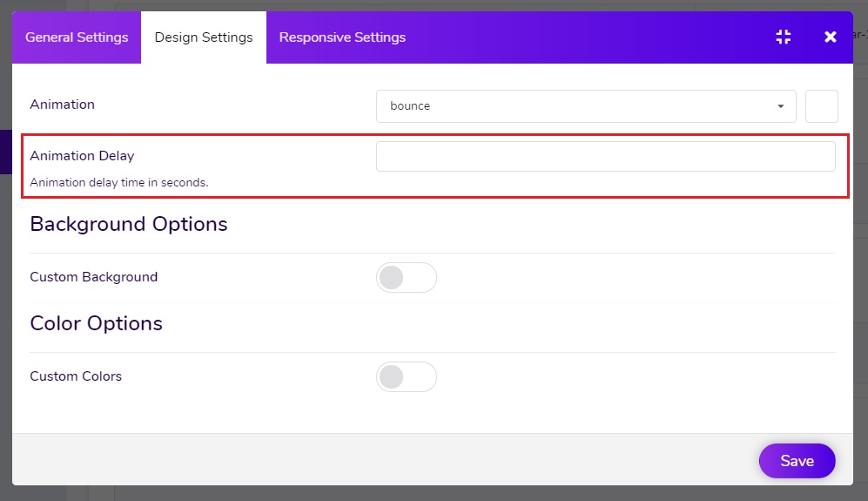The width and height of the screenshot is (868, 501).
Task: Switch to the General Settings tab
Action: click(77, 37)
